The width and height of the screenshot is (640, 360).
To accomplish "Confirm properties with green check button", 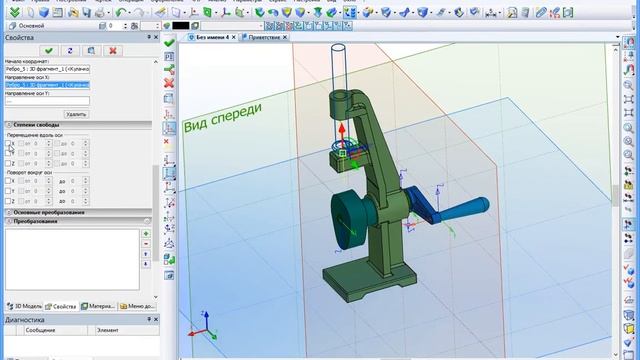I will pyautogui.click(x=49, y=51).
